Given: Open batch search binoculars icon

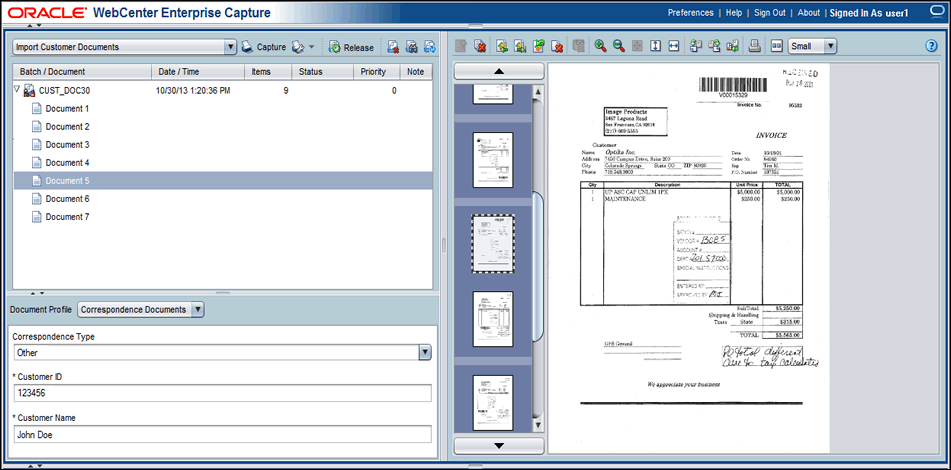Looking at the screenshot, I should (412, 47).
